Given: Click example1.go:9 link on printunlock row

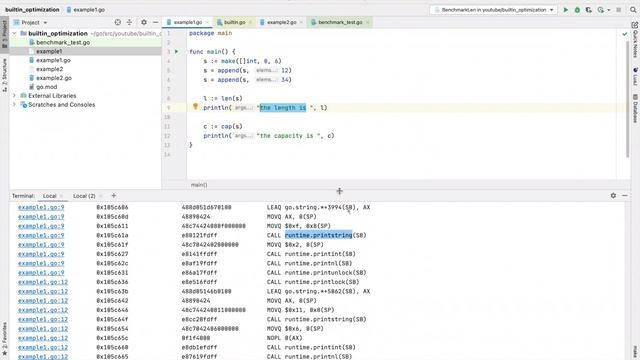Looking at the screenshot, I should 41,273.
